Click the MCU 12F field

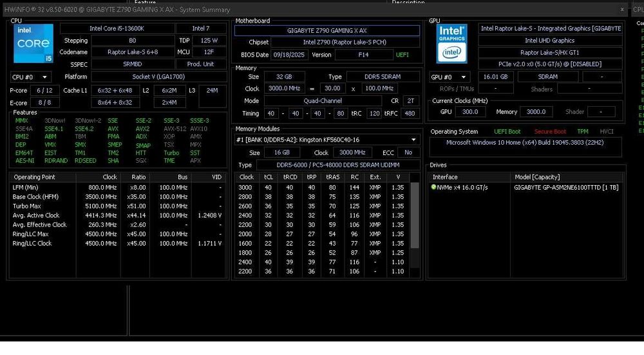(x=209, y=52)
